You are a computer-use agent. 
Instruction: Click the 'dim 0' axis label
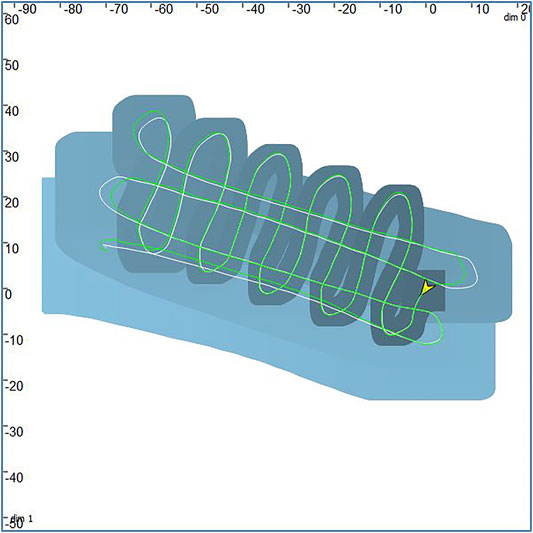point(514,17)
